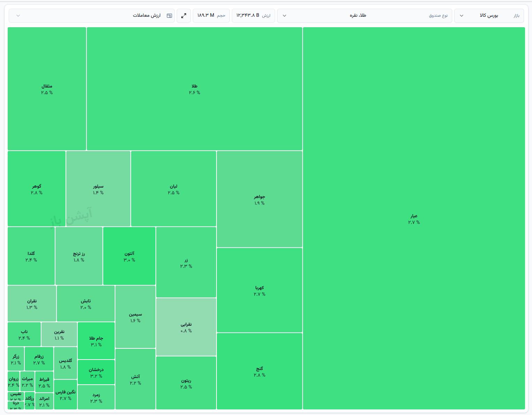Viewport: 532px width, 415px height.
Task: Open the مثقال fund tile
Action: coord(47,89)
